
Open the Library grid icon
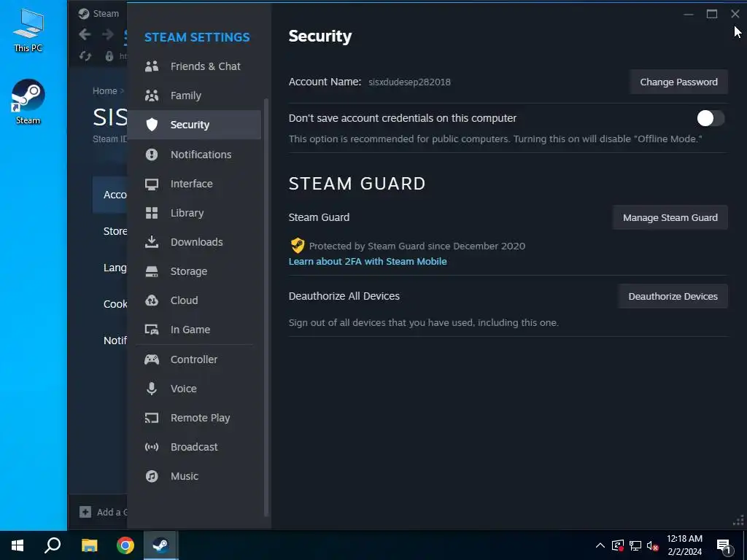[x=152, y=213]
